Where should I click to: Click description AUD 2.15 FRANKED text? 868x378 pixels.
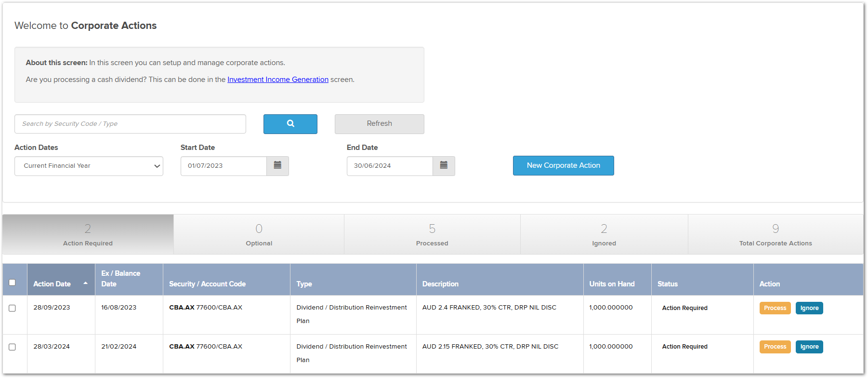(490, 347)
